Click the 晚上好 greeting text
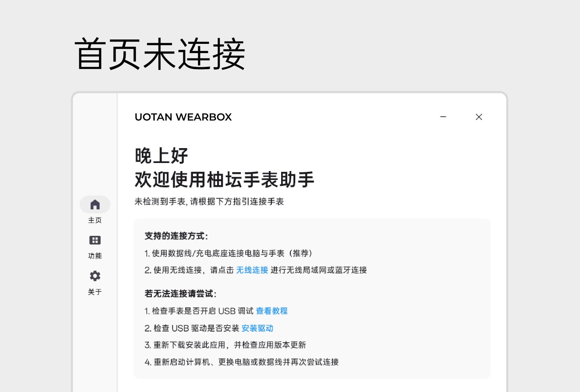The width and height of the screenshot is (580, 392). tap(162, 156)
